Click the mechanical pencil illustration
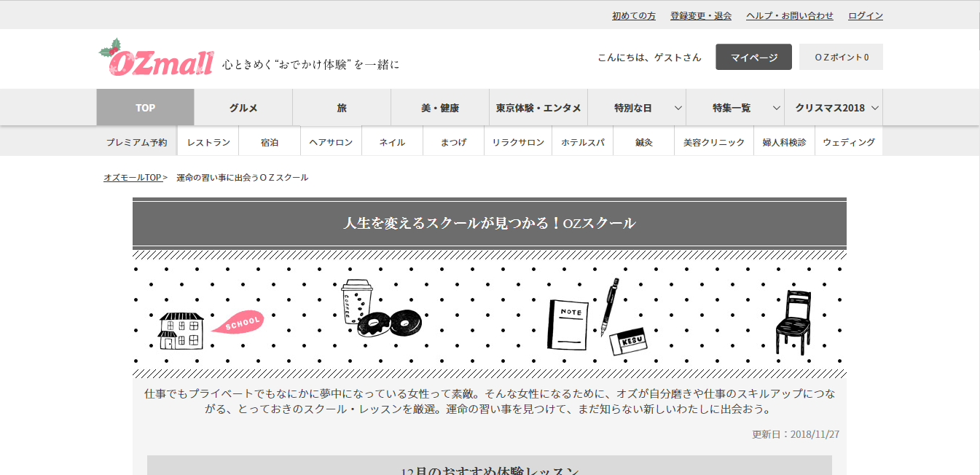Viewport: 980px width, 475px height. 610,305
